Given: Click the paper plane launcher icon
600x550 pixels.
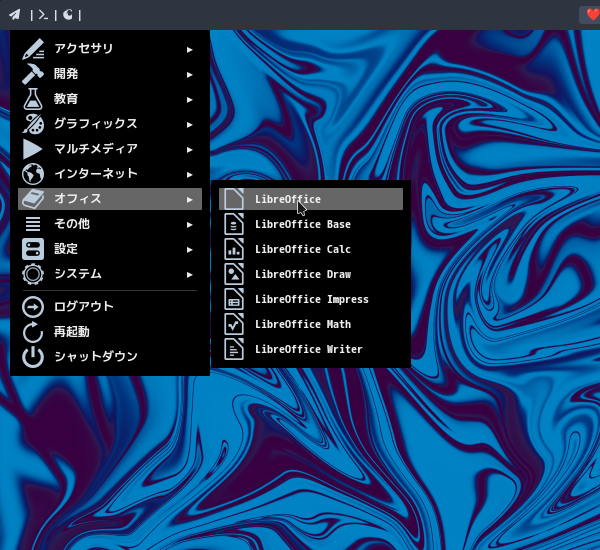Looking at the screenshot, I should (x=15, y=15).
